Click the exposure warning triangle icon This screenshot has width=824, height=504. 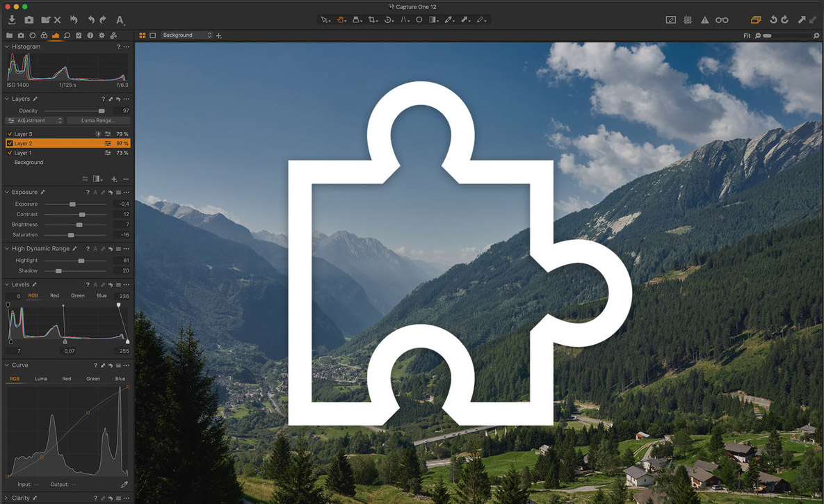coord(704,20)
